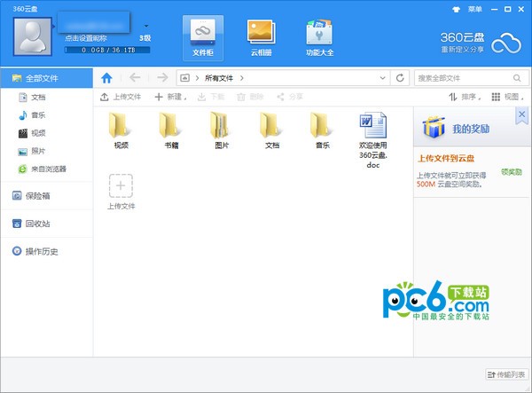Click the green 领奖励 claim link
This screenshot has height=393, width=532.
pos(512,172)
